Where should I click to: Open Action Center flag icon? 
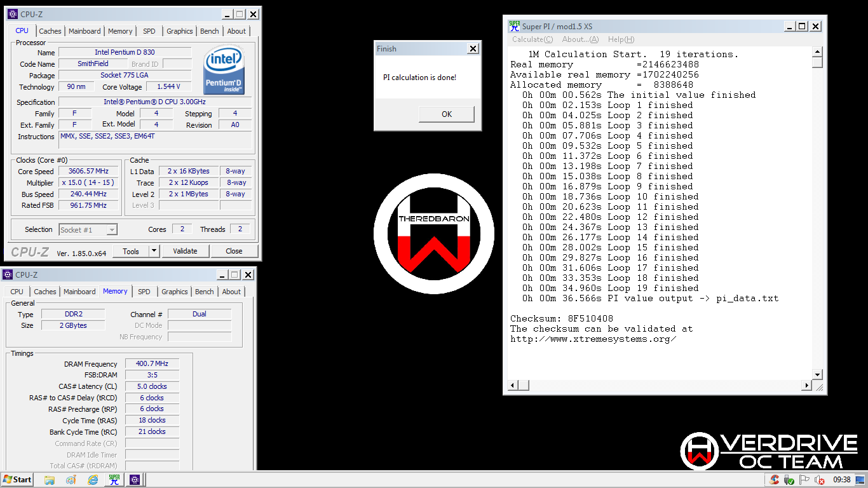click(x=804, y=480)
